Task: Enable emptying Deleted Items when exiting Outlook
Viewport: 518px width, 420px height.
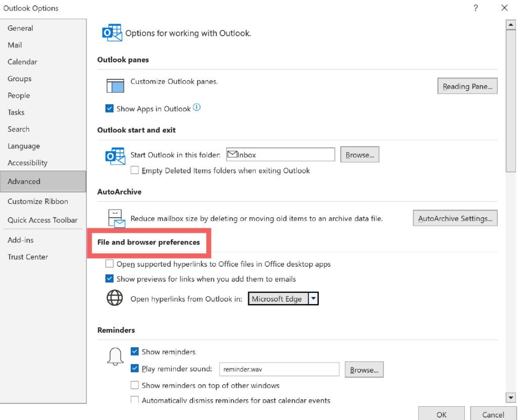Action: click(x=135, y=171)
